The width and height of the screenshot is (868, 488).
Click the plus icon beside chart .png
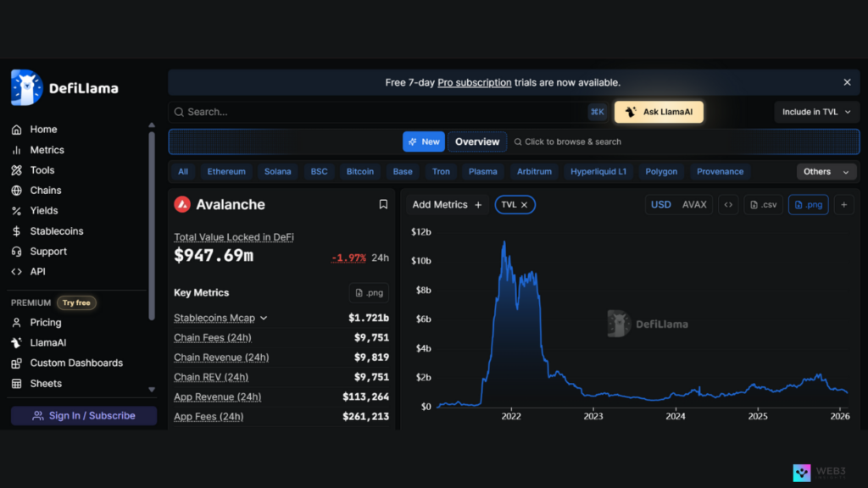pos(843,204)
